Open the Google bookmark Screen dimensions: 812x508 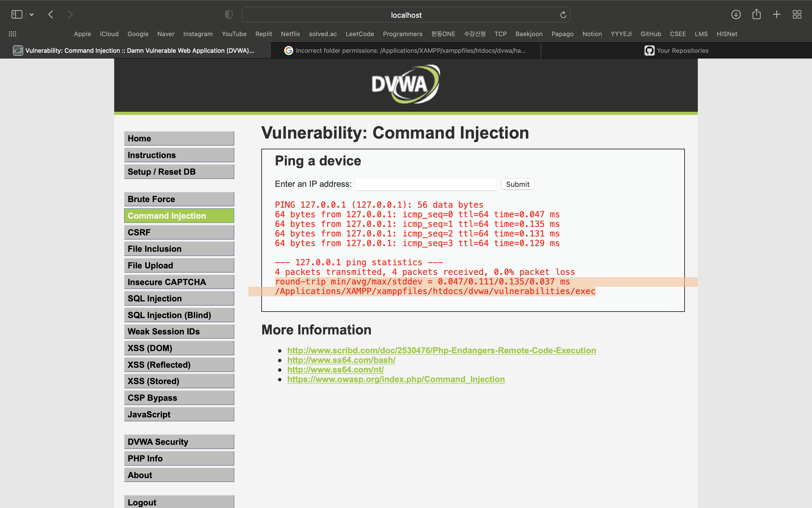click(138, 34)
